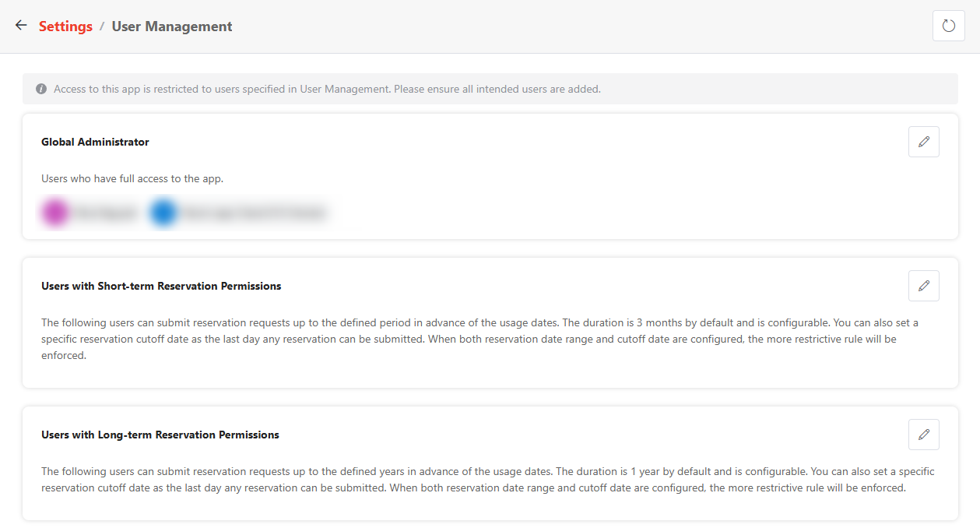Open the edit pencil for Global Administrator
The height and width of the screenshot is (528, 980).
tap(923, 142)
